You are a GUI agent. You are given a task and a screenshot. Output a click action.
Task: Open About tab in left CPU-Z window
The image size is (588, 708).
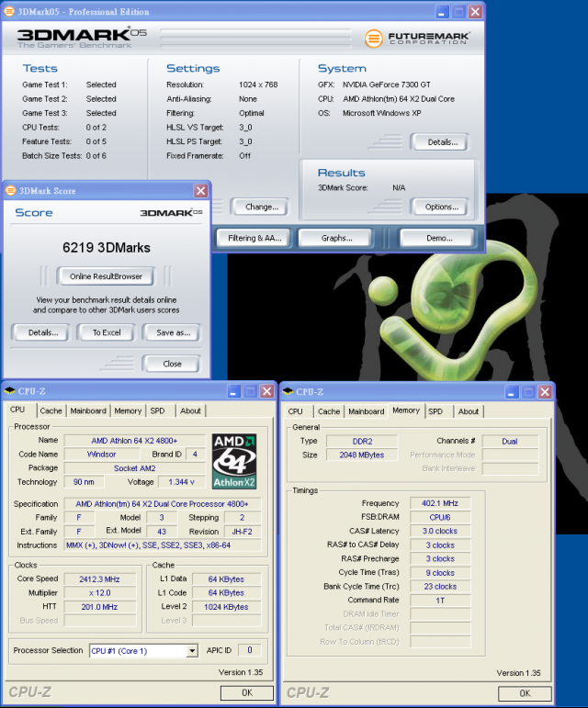pos(190,410)
